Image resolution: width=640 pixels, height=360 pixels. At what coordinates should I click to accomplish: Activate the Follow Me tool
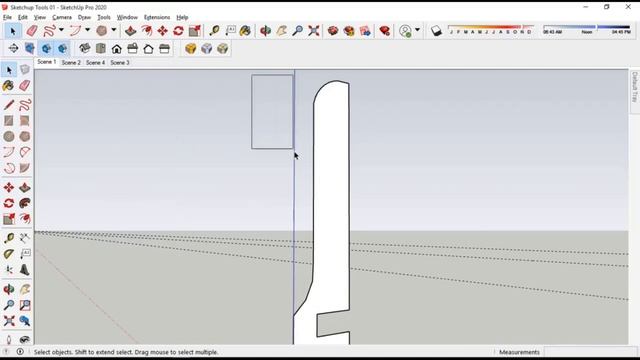24,203
